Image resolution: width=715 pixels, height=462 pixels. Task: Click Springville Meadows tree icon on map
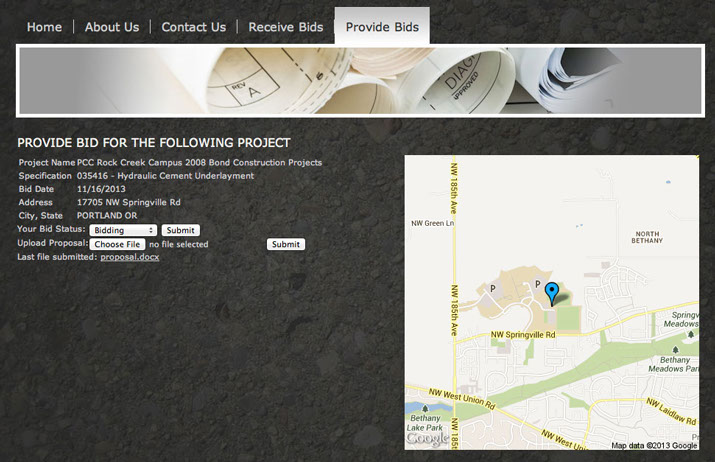(x=691, y=334)
